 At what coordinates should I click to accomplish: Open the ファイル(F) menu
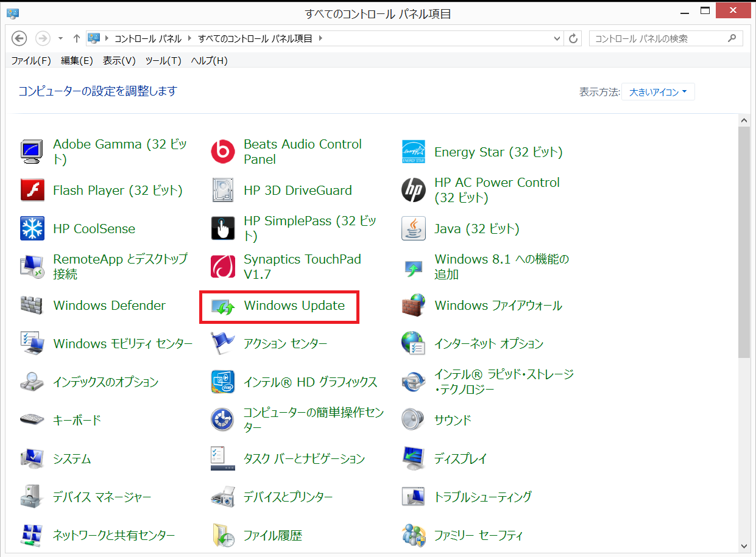pyautogui.click(x=31, y=60)
